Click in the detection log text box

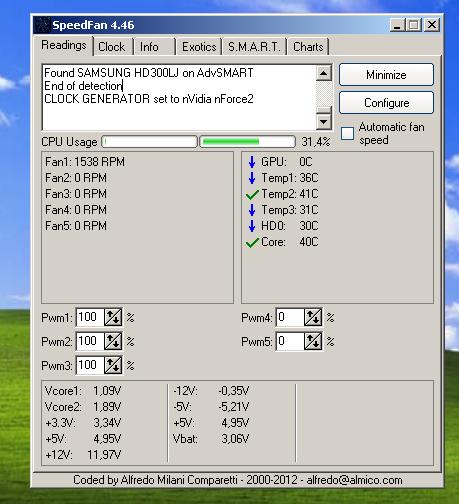(179, 97)
